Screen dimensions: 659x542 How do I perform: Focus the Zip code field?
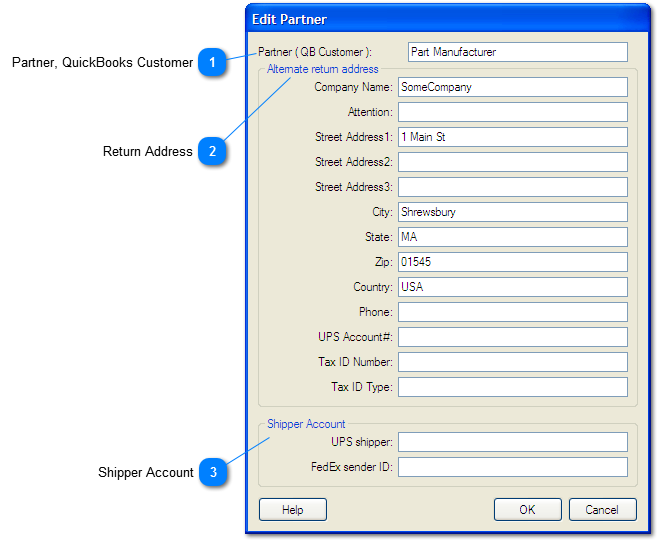pyautogui.click(x=512, y=262)
